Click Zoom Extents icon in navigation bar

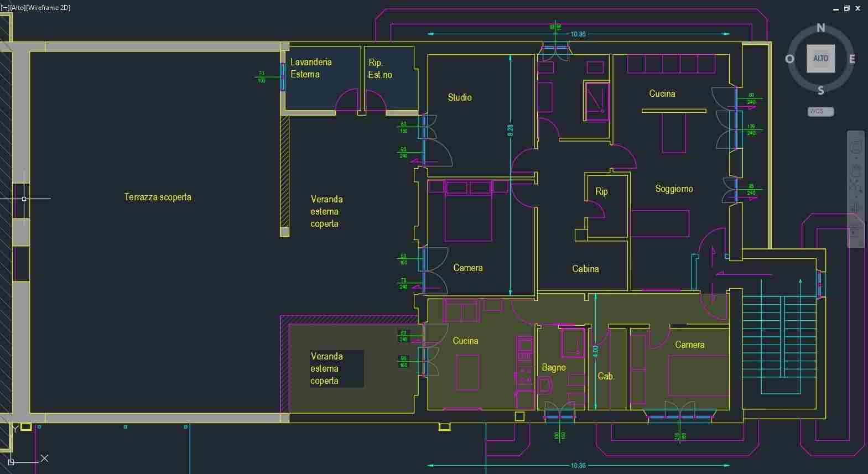pos(856,187)
